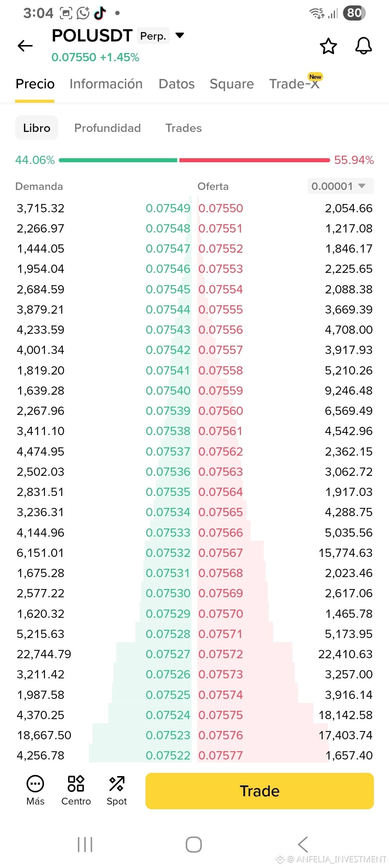Select bid price 0.07549 in order book
Viewport: 389px width, 868px height.
168,208
